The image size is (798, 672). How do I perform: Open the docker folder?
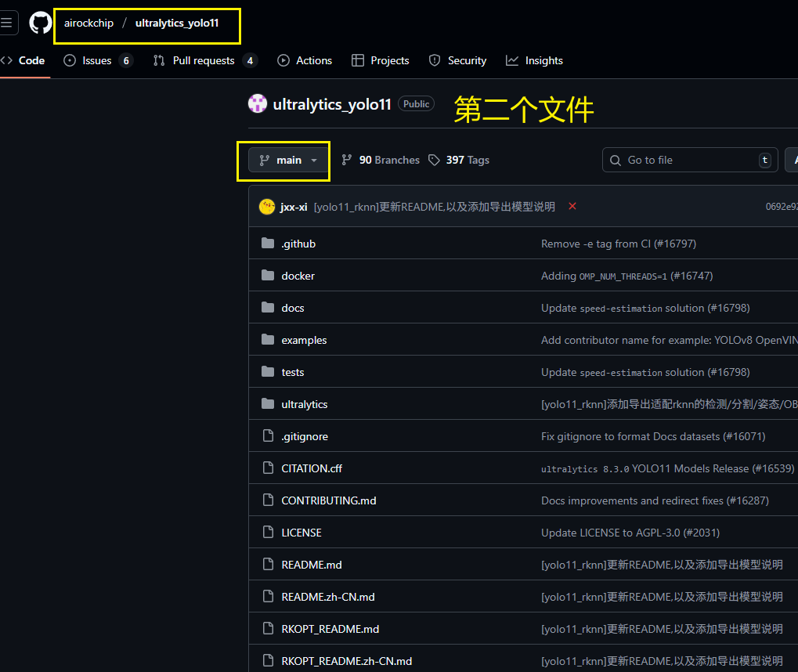click(x=298, y=276)
